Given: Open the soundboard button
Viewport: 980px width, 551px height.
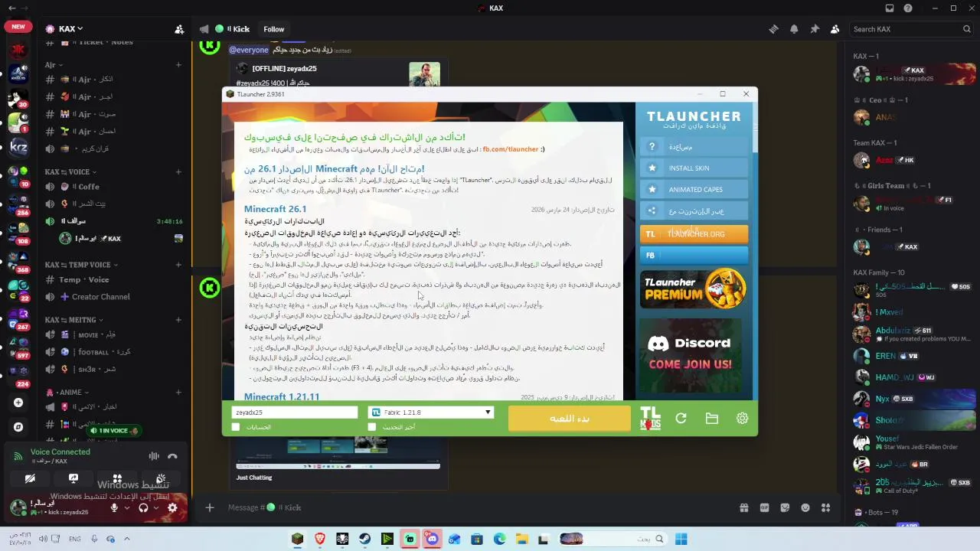Looking at the screenshot, I should click(x=161, y=478).
